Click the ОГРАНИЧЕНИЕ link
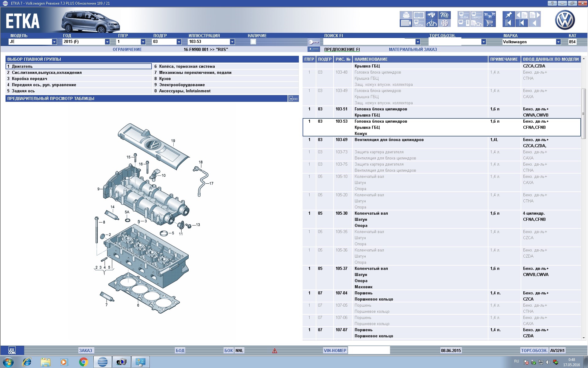 [x=127, y=49]
